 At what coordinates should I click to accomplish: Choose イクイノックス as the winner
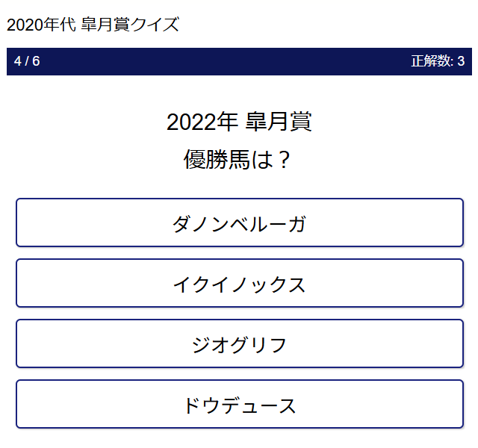[x=239, y=283]
